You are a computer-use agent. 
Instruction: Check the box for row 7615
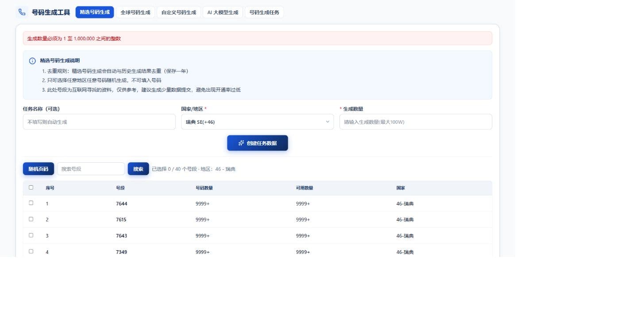(31, 219)
